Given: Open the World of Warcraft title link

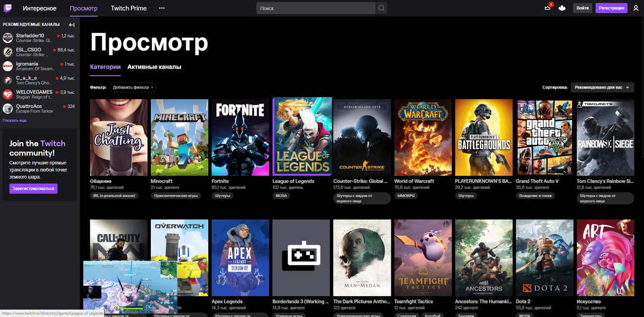Looking at the screenshot, I should tap(414, 181).
